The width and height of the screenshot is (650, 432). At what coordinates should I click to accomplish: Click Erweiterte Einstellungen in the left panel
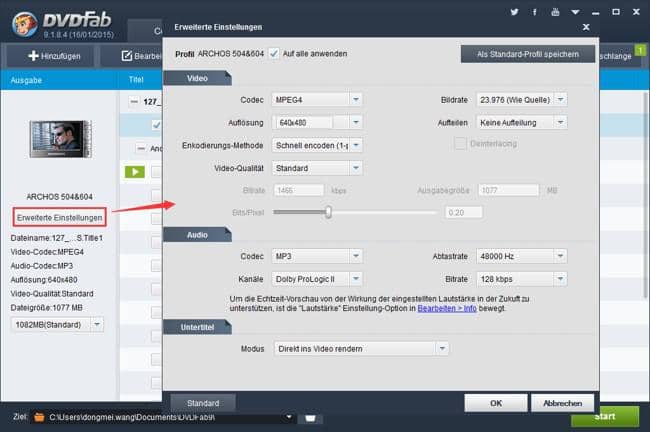click(59, 218)
